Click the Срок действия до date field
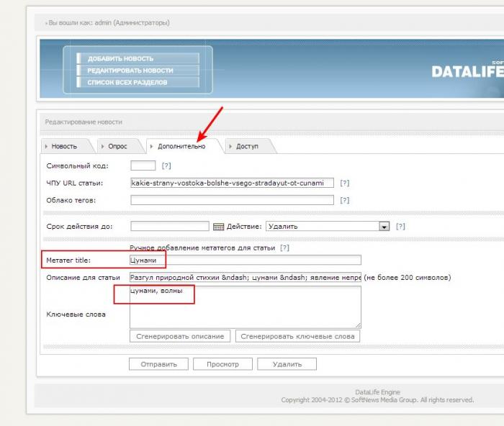 coord(170,226)
